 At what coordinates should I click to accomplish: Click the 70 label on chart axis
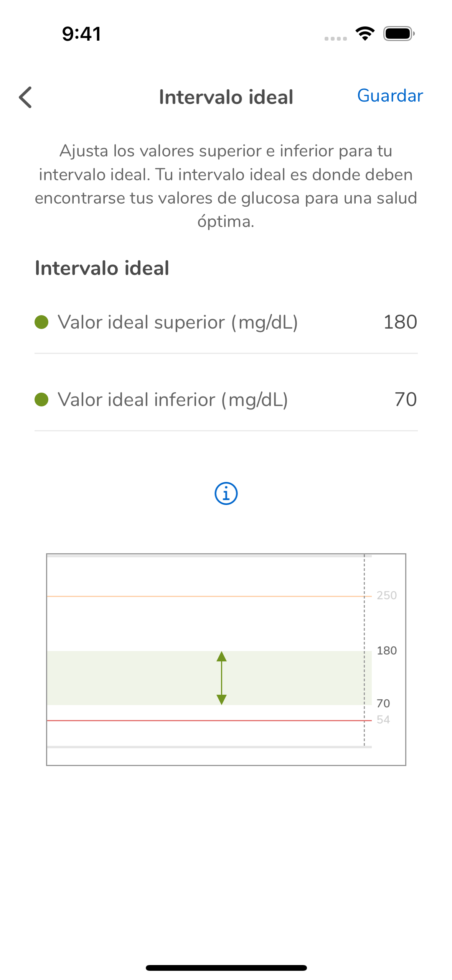pyautogui.click(x=383, y=703)
